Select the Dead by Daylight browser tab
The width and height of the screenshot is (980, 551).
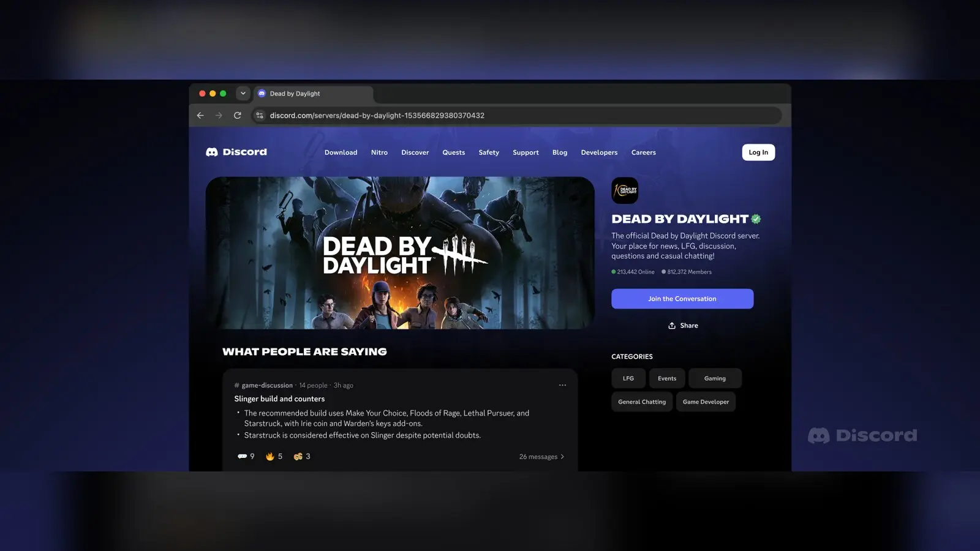(x=313, y=94)
